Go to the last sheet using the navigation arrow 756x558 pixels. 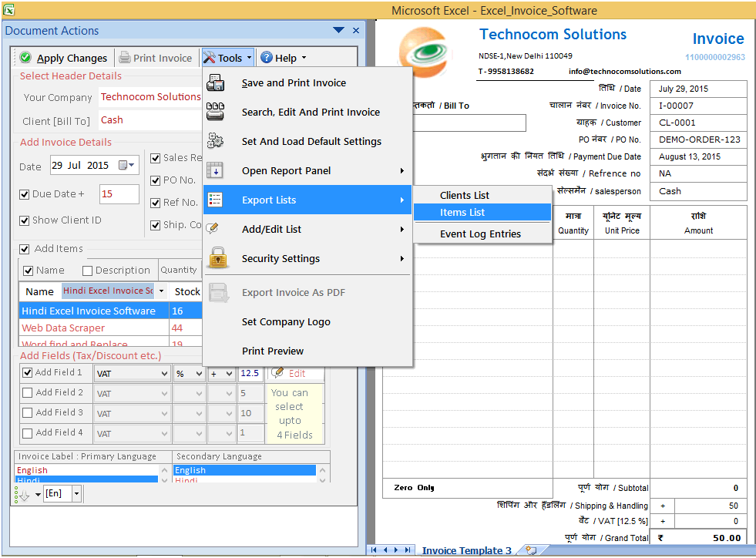pyautogui.click(x=408, y=550)
